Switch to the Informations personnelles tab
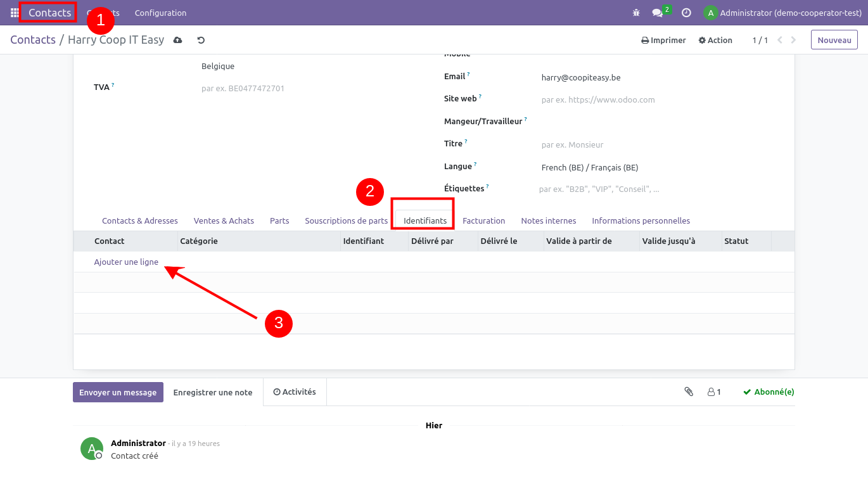 (x=641, y=221)
